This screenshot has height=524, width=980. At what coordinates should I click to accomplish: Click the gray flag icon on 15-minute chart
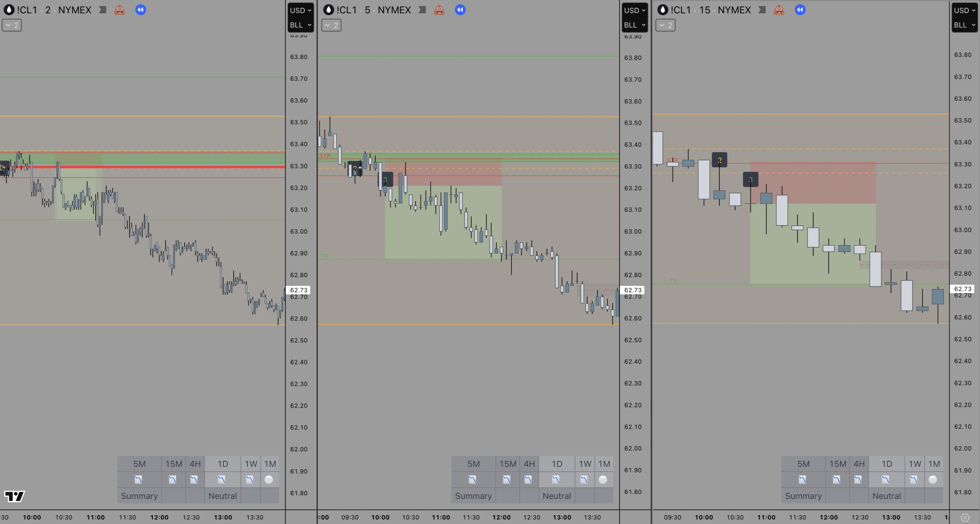(x=762, y=10)
